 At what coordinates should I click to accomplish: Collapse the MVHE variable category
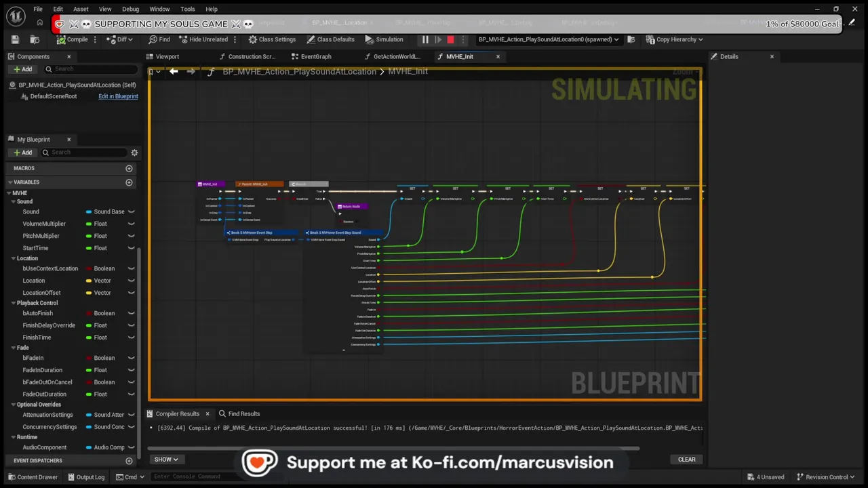pos(10,193)
